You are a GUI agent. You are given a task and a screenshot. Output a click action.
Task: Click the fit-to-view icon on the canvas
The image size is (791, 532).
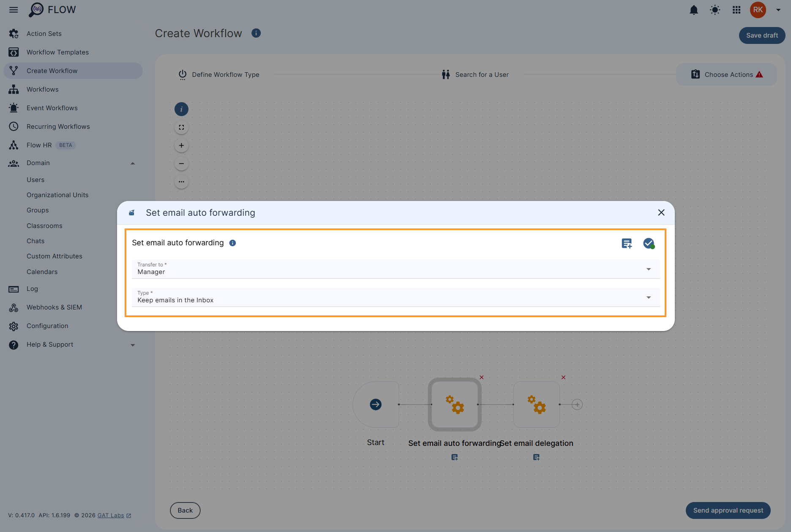coord(181,127)
